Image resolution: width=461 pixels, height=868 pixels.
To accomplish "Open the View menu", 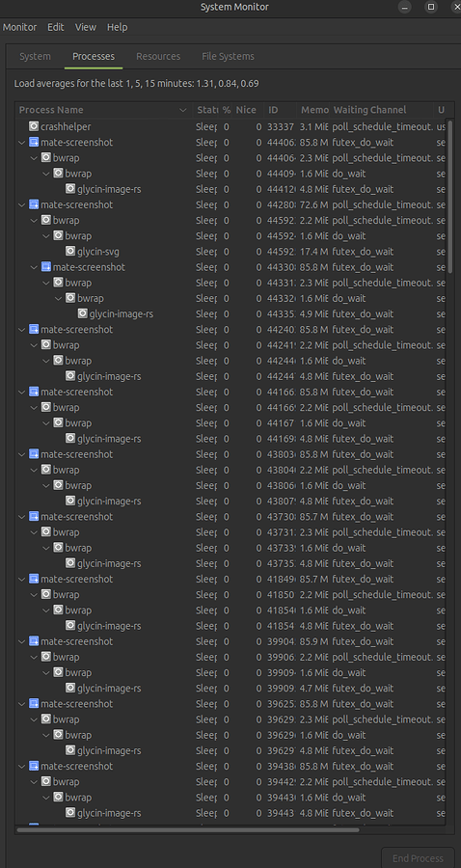I will (x=86, y=27).
